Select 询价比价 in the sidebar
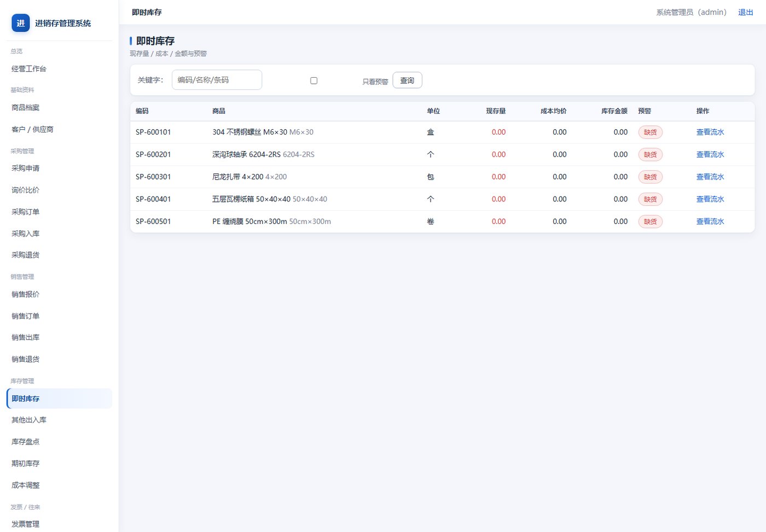 (59, 190)
